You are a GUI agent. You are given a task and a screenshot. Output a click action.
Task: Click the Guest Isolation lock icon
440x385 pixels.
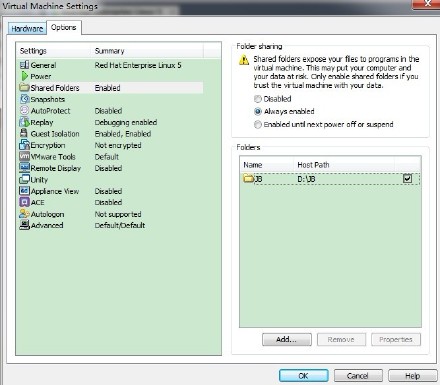point(24,133)
